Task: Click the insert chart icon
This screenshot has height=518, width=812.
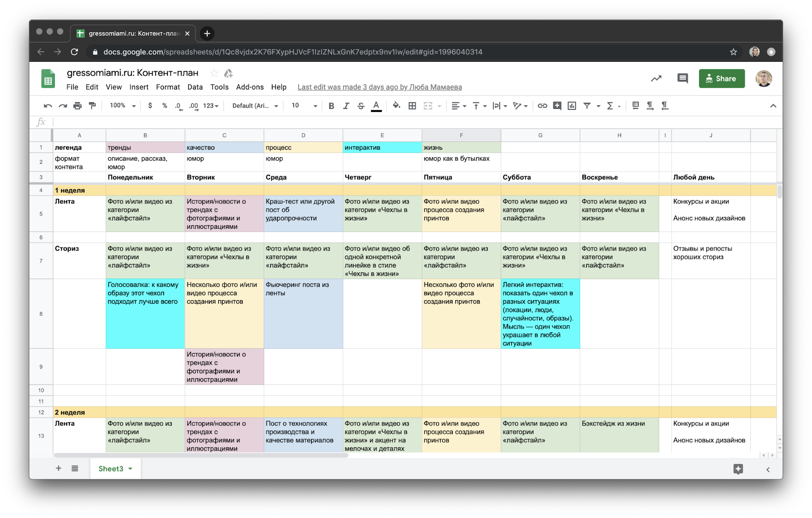Action: (x=572, y=106)
